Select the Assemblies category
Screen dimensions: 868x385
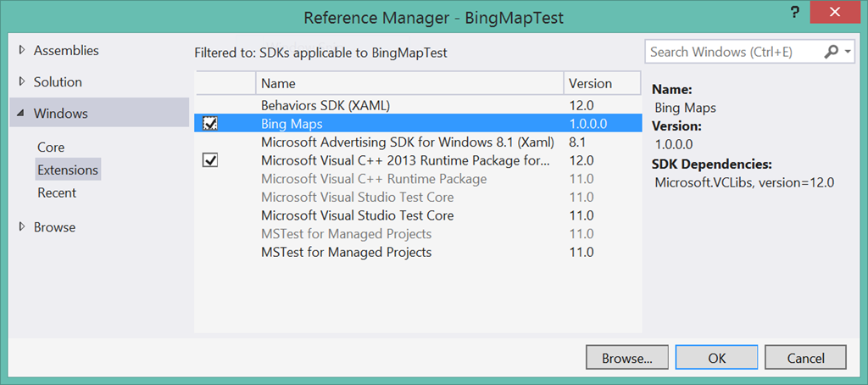(x=66, y=50)
